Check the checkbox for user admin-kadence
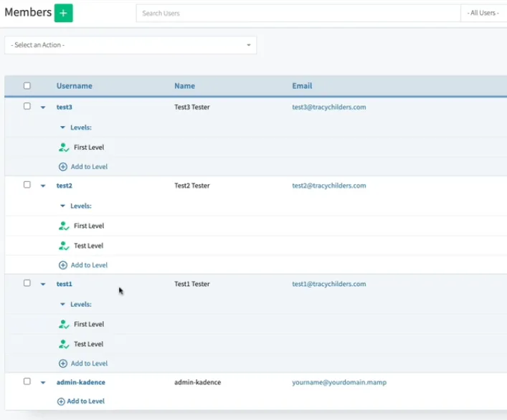The width and height of the screenshot is (507, 420). [x=27, y=381]
